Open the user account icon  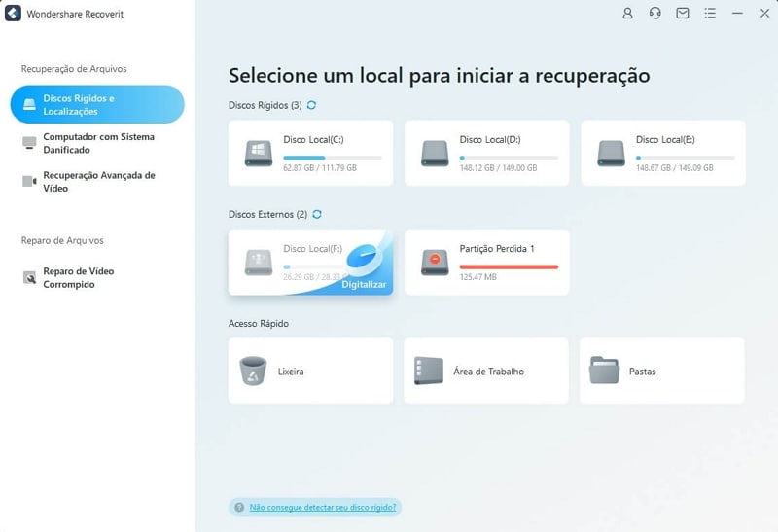[627, 14]
